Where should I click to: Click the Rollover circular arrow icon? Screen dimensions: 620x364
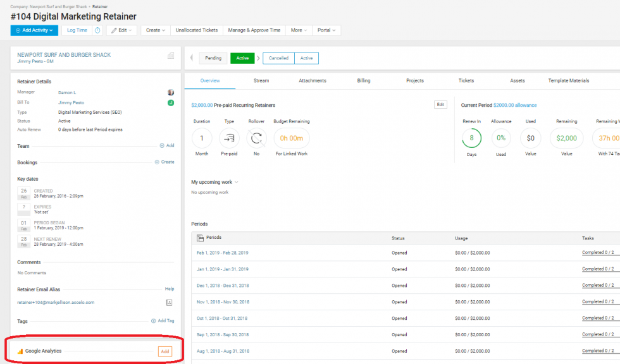pos(256,138)
